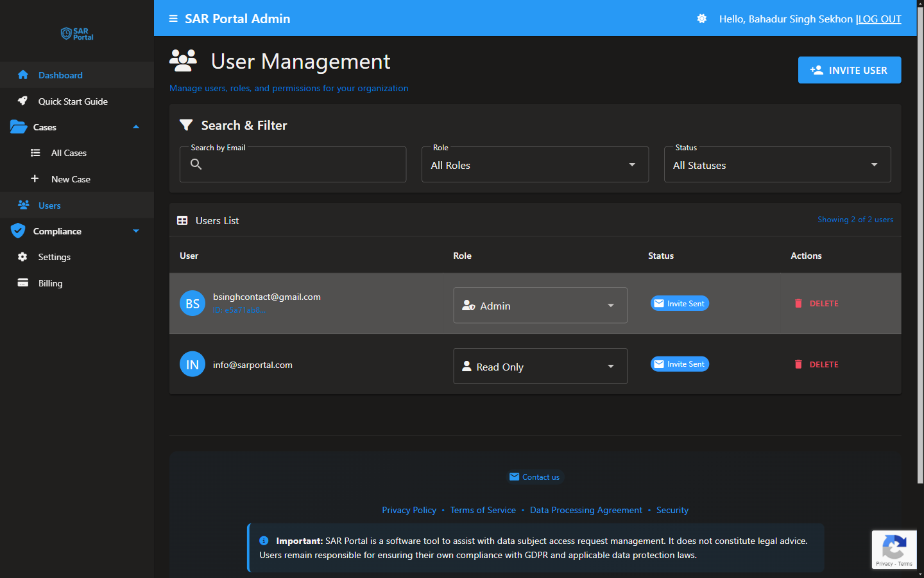924x578 pixels.
Task: Open the All Statuses dropdown
Action: tap(777, 164)
